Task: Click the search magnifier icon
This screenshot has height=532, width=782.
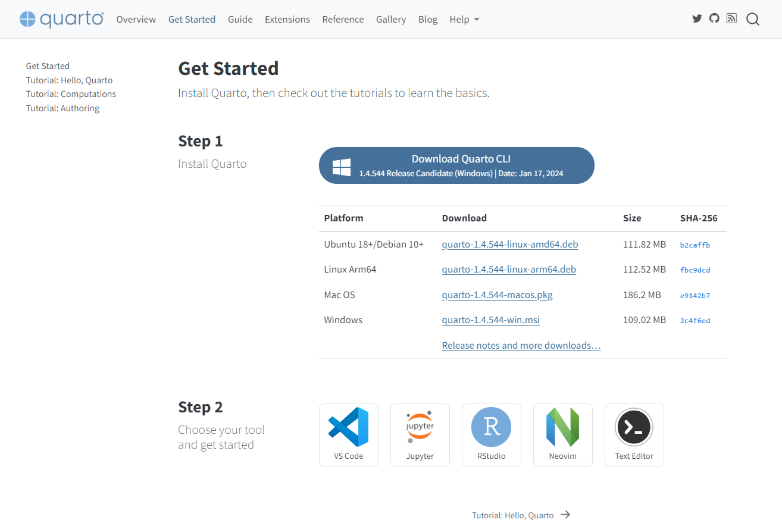Action: coord(753,19)
